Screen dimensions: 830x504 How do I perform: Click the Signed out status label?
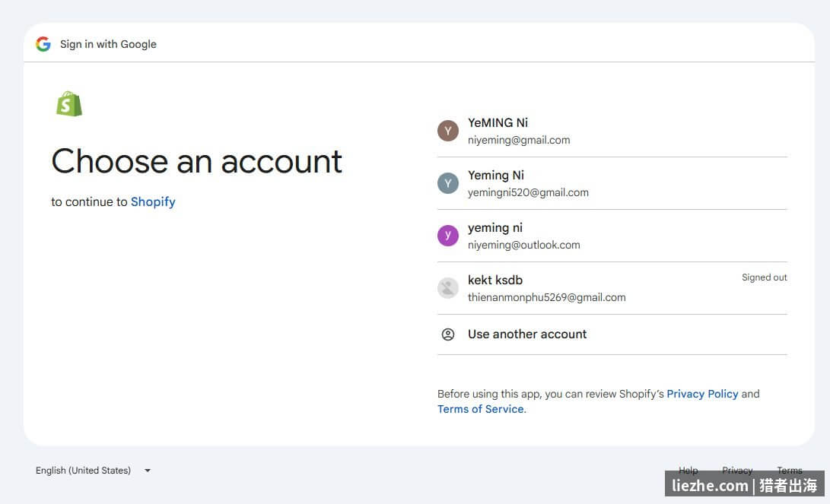coord(764,277)
